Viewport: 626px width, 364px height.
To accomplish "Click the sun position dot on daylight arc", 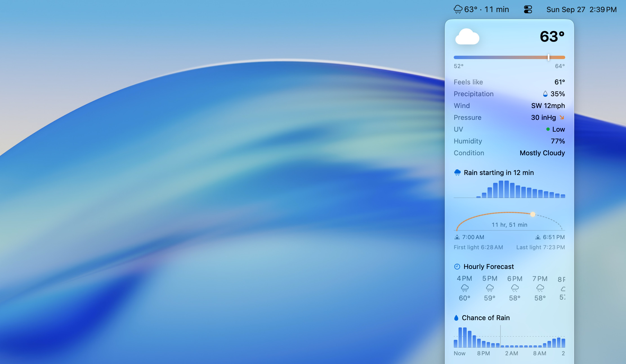I will [533, 214].
